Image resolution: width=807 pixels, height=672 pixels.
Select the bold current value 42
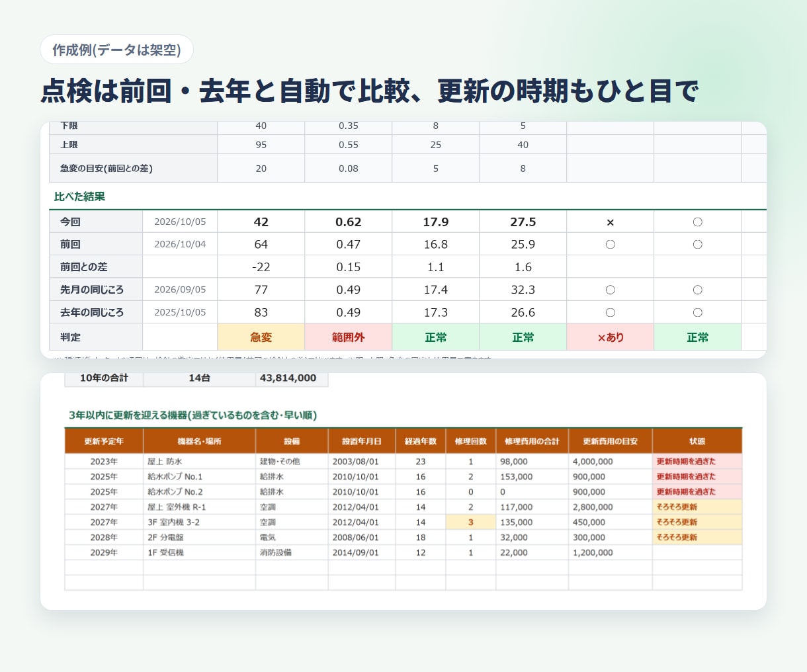[261, 222]
